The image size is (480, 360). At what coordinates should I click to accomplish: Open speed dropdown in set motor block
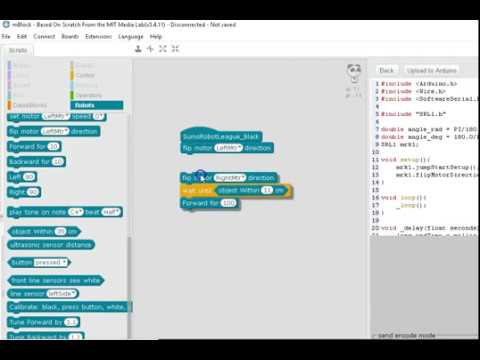98,116
